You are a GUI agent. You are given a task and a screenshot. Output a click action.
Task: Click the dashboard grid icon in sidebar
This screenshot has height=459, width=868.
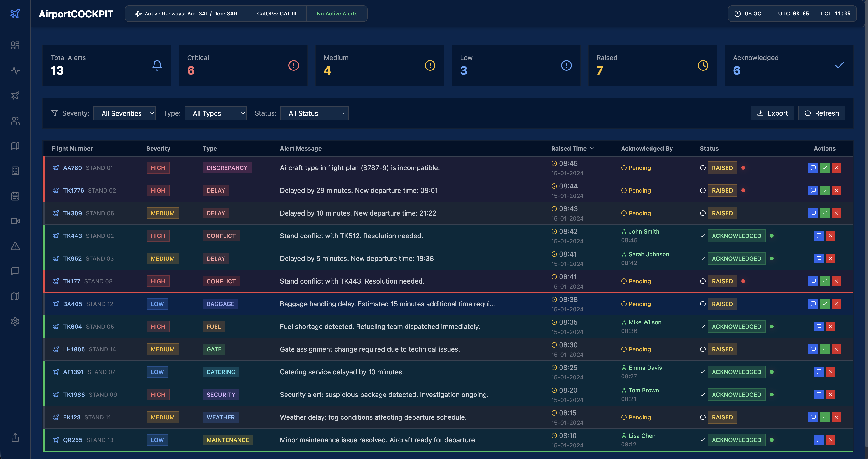tap(15, 45)
